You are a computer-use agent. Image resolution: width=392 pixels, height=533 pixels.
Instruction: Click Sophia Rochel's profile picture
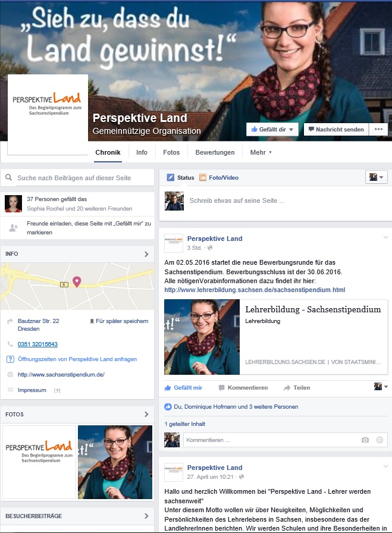pyautogui.click(x=13, y=203)
